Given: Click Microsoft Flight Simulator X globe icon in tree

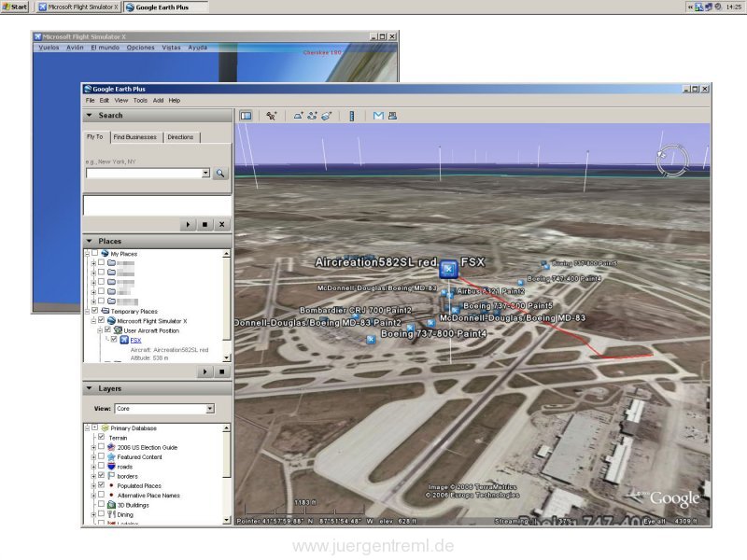Looking at the screenshot, I should (111, 321).
